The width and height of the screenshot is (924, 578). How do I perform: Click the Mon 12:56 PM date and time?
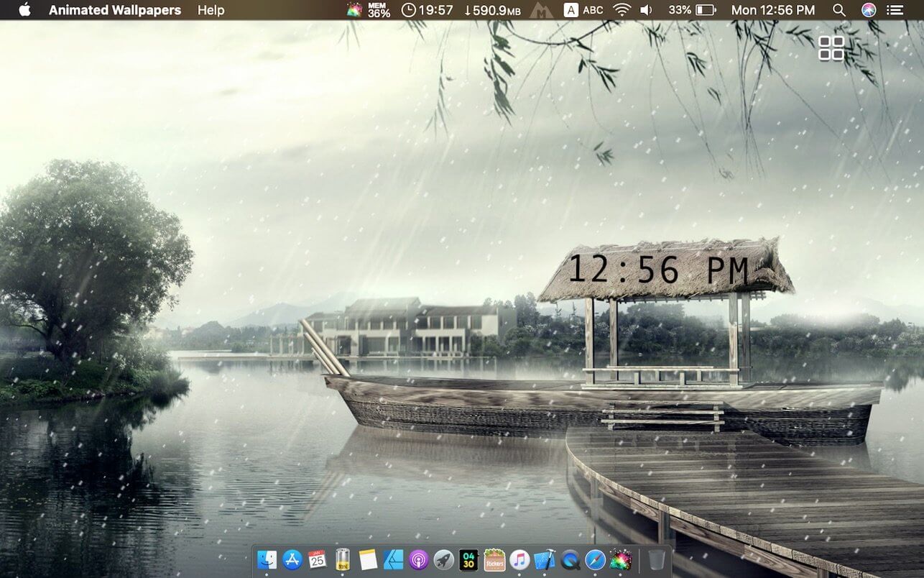772,10
